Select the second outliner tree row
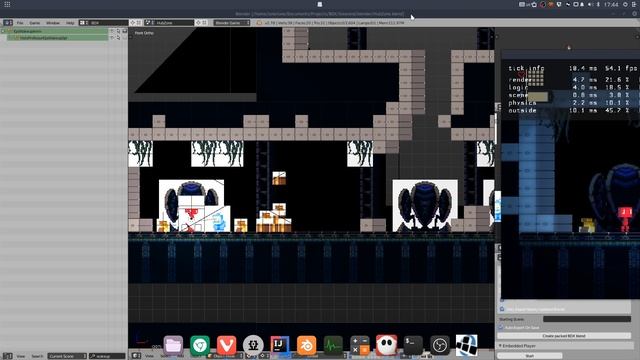This screenshot has height=360, width=640. [57, 38]
